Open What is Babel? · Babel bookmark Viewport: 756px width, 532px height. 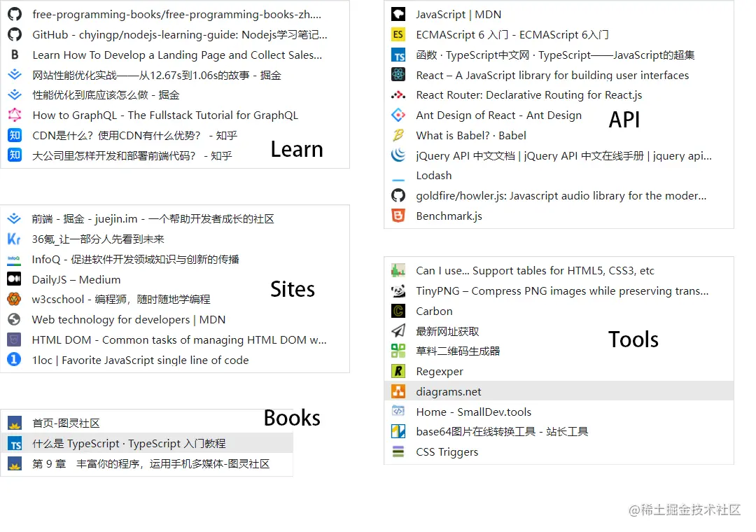tap(471, 136)
